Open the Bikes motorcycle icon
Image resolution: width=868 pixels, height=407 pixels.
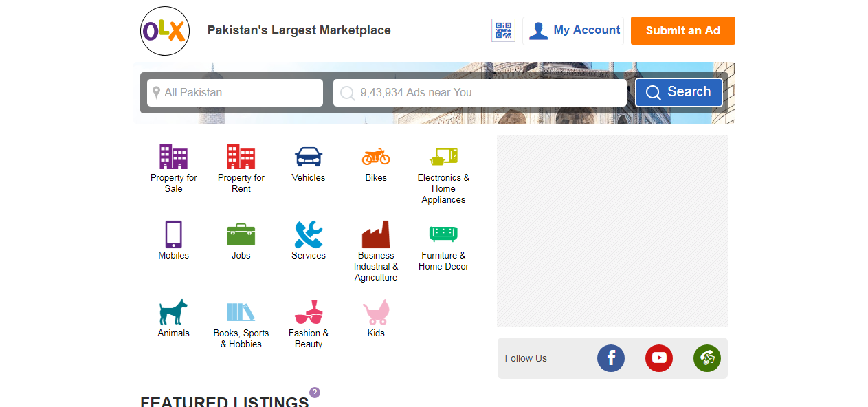point(376,157)
